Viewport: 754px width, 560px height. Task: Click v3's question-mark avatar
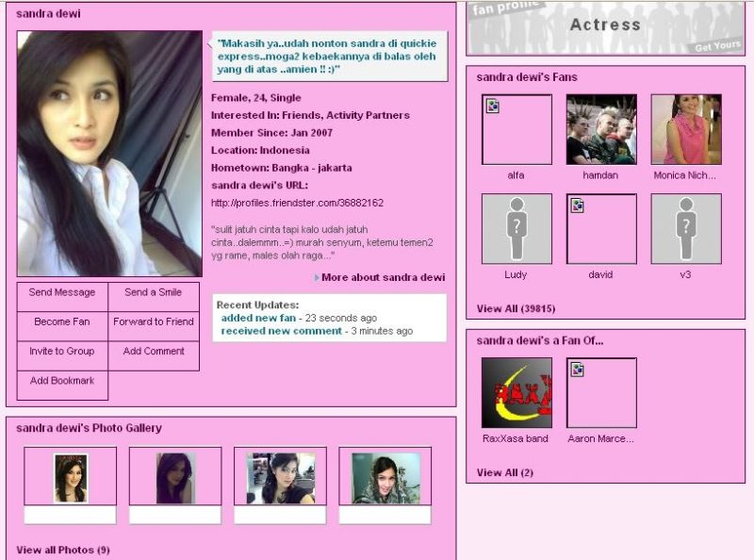tap(685, 226)
